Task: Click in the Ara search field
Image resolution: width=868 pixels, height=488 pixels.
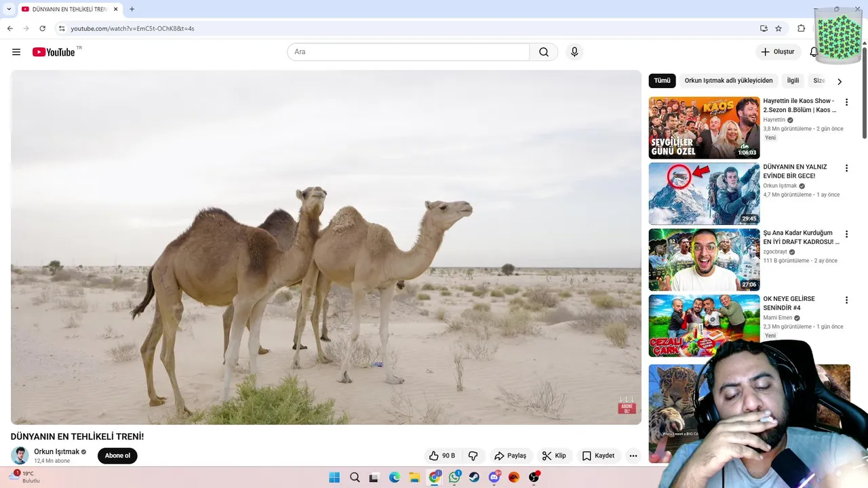Action: click(x=408, y=52)
